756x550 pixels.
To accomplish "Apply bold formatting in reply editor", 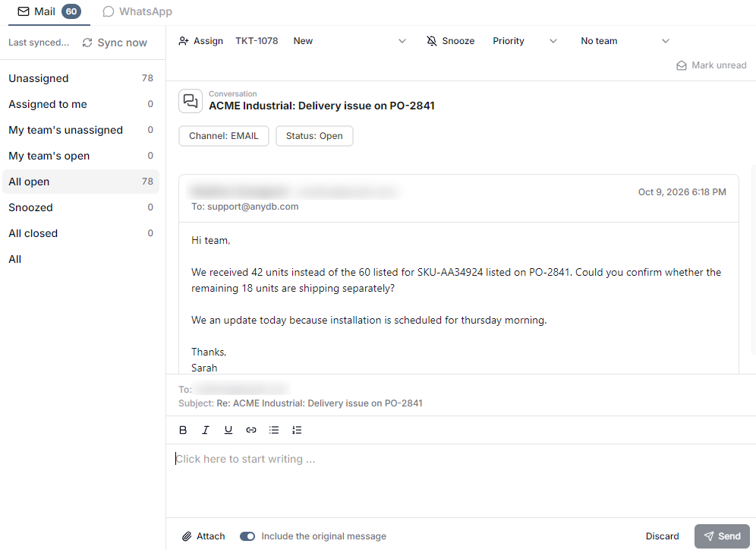I will (183, 430).
